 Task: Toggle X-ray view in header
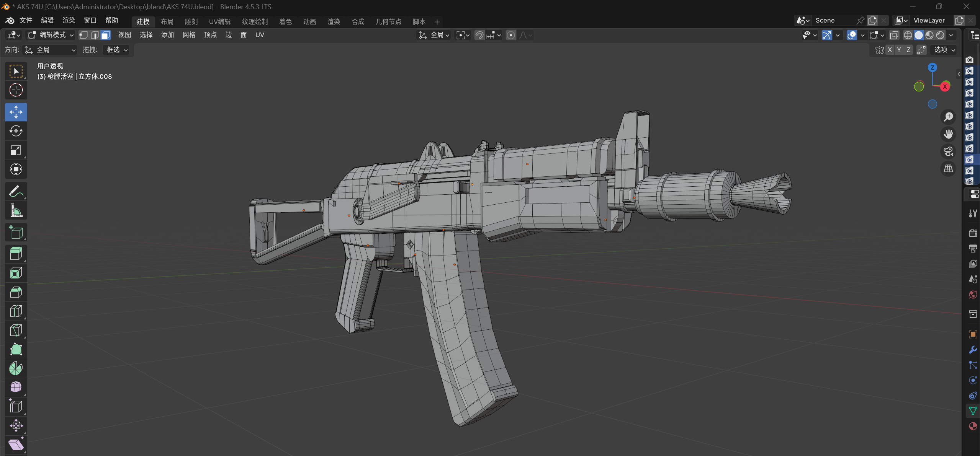[x=894, y=35]
